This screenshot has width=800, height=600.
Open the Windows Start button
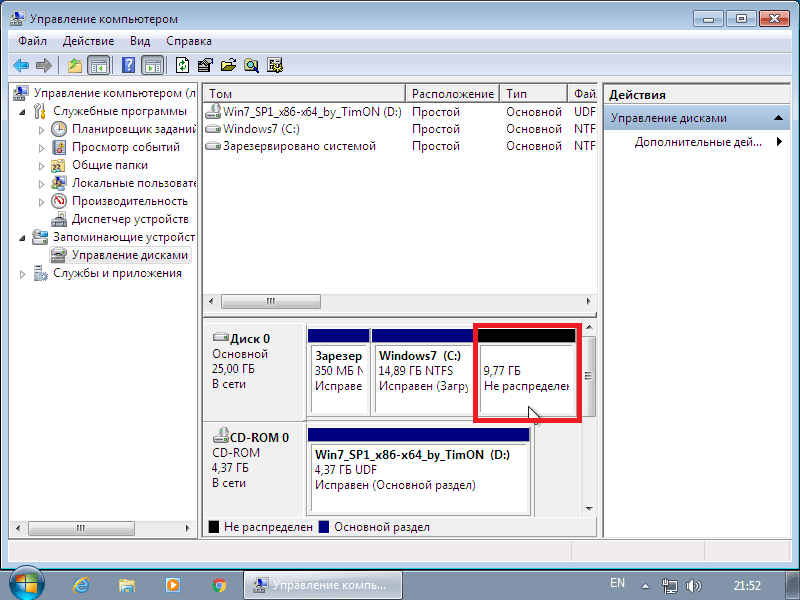tap(27, 584)
